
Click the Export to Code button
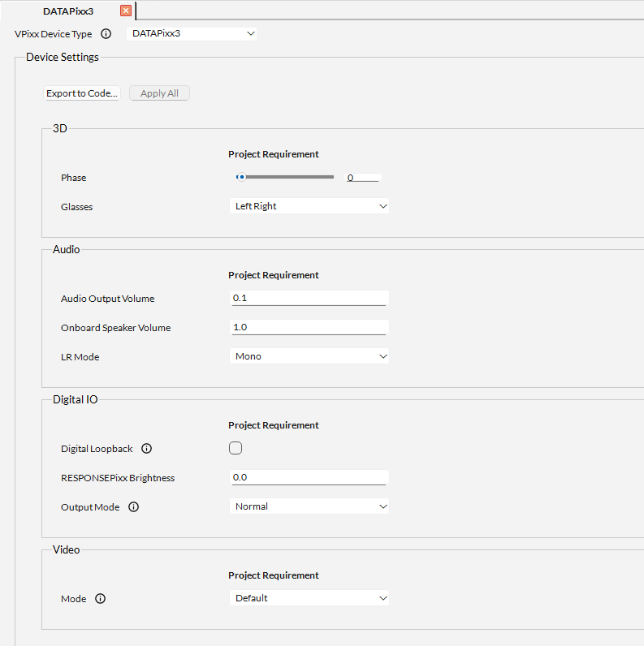click(82, 93)
